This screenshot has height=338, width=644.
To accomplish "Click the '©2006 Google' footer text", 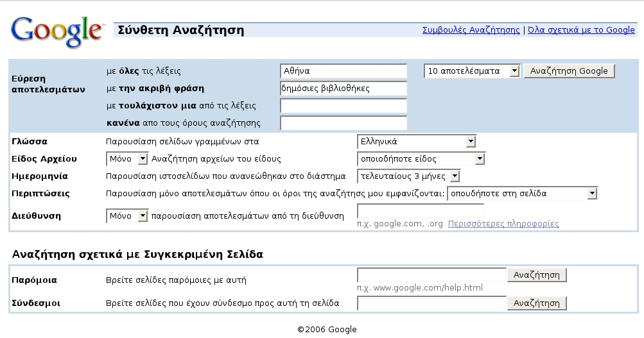I will pos(327,330).
